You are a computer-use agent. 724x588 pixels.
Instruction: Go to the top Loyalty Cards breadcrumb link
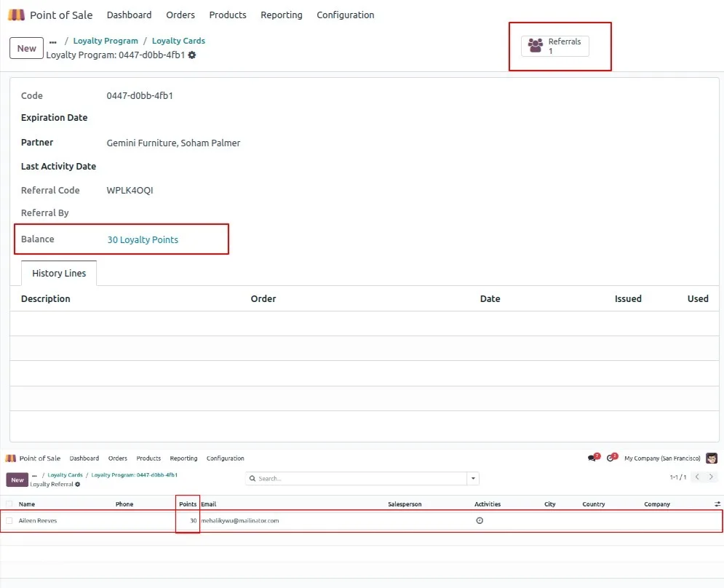click(x=178, y=41)
